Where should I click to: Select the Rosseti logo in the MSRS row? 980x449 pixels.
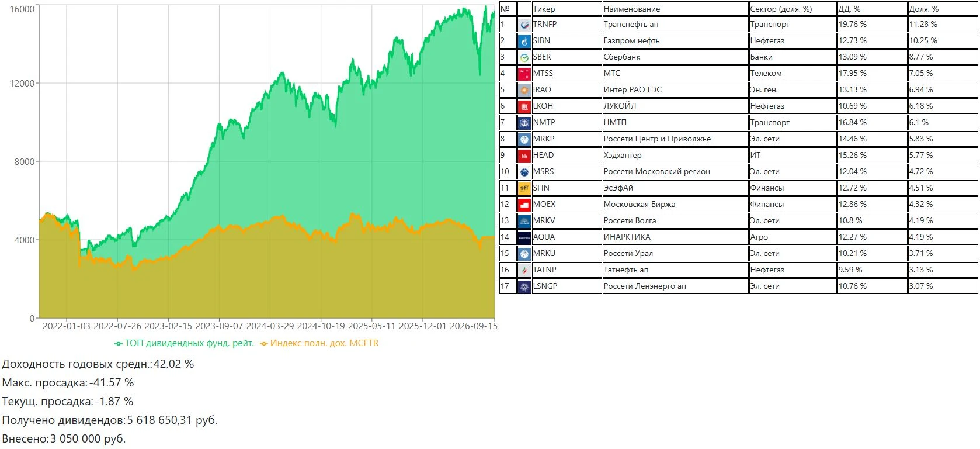point(524,172)
